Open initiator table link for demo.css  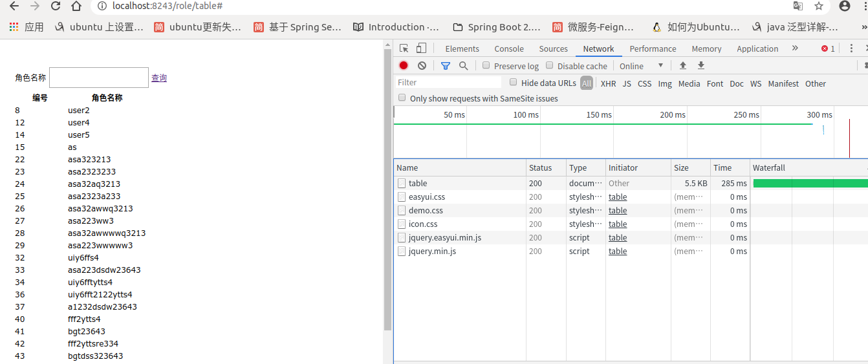point(618,211)
